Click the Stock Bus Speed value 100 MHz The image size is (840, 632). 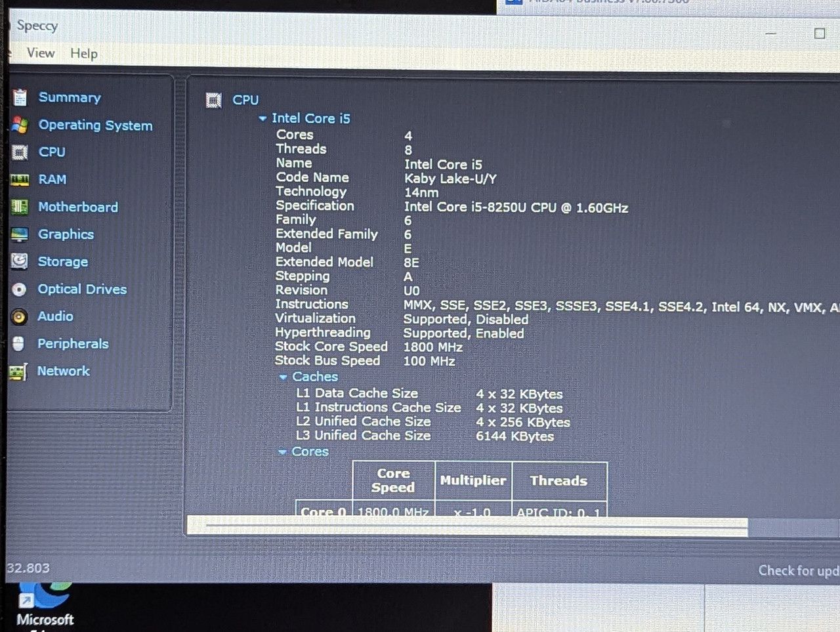coord(429,361)
